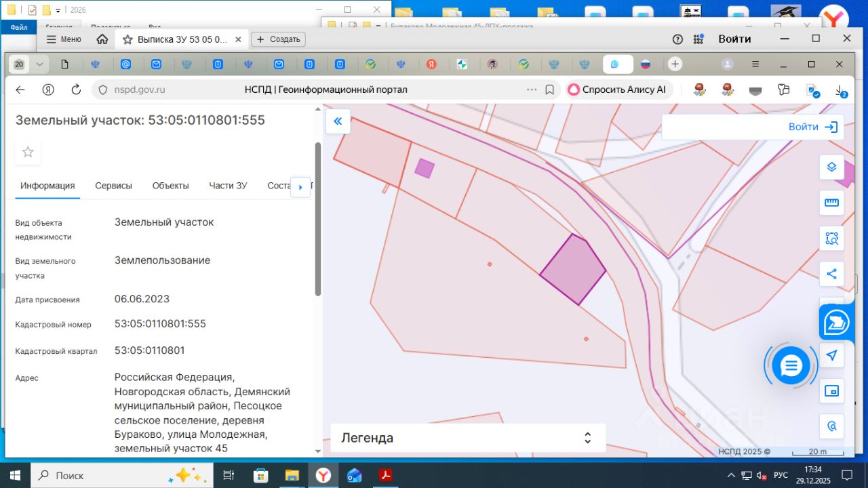Open the overview mini-map tool

pos(832,391)
